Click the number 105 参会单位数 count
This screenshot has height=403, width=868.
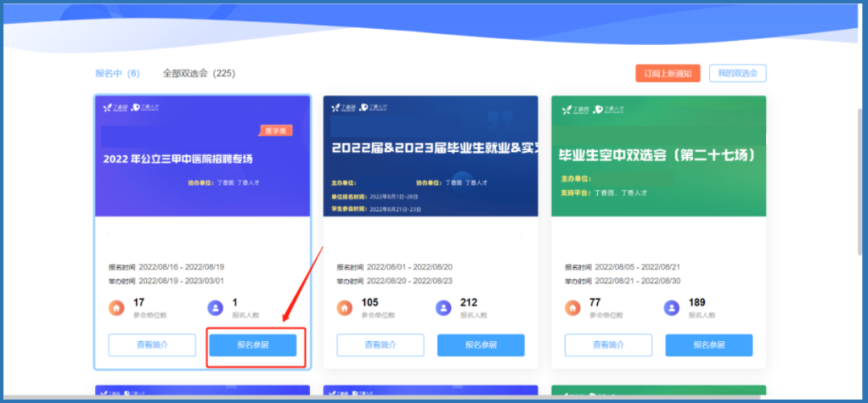[370, 302]
